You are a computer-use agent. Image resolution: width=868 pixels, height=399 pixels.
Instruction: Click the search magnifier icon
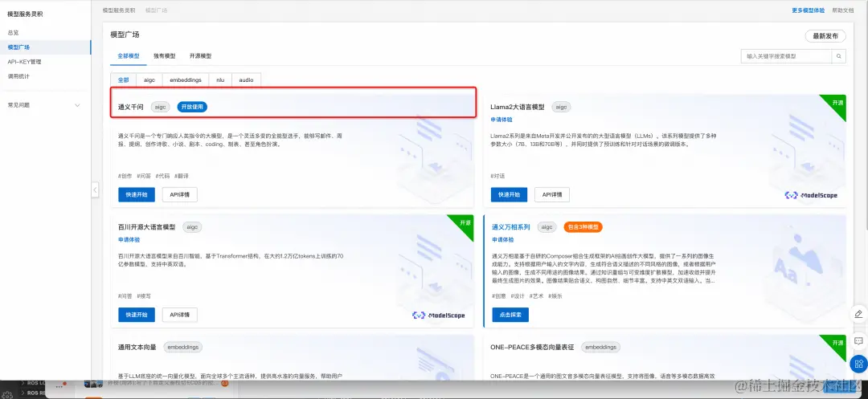pyautogui.click(x=838, y=56)
